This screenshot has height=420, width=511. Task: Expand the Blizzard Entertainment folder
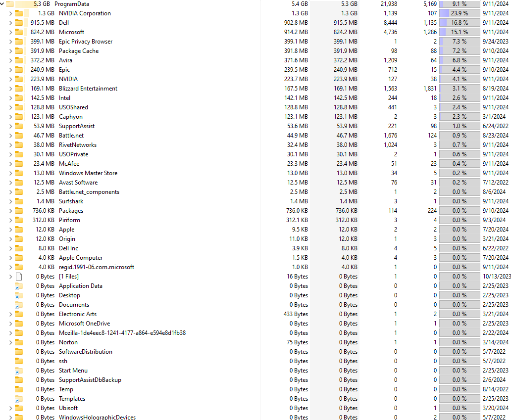coord(10,89)
